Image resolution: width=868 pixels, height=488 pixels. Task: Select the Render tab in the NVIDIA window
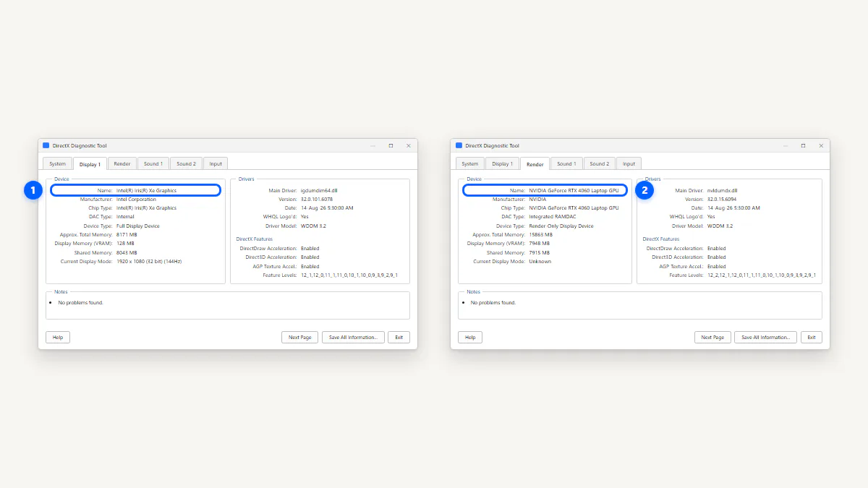[535, 164]
